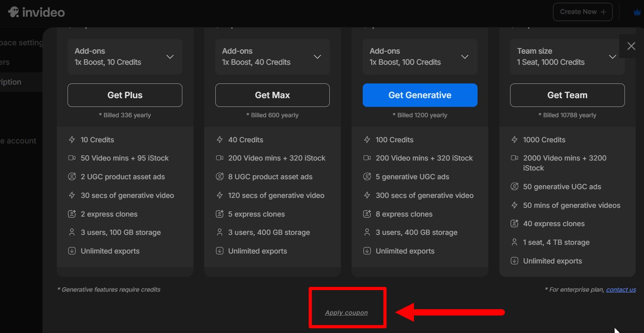Click the user icon beside 1 seat, 4 TB storage
The height and width of the screenshot is (333, 644).
click(514, 242)
